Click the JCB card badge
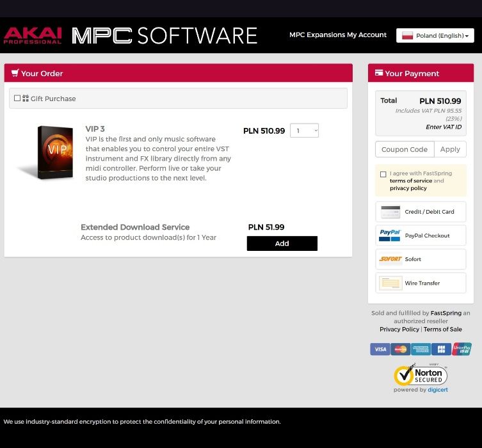 click(441, 349)
